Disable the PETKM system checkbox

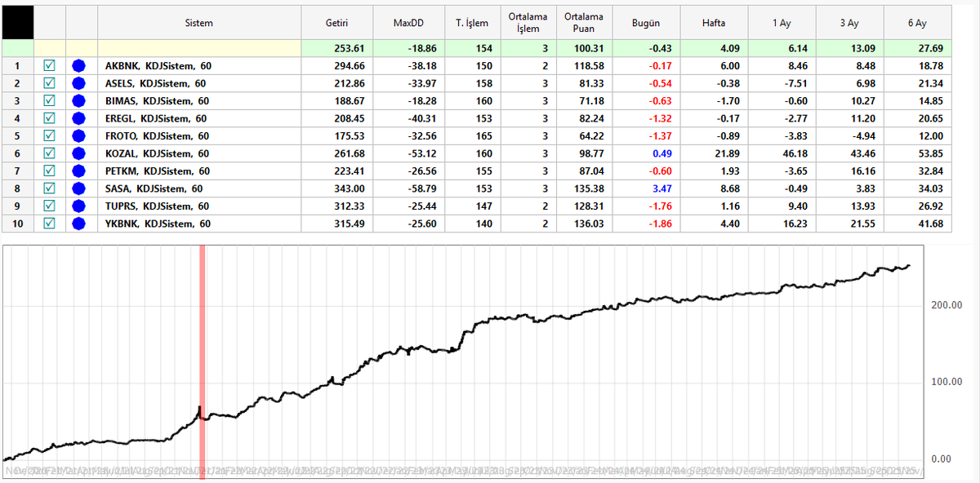click(49, 171)
